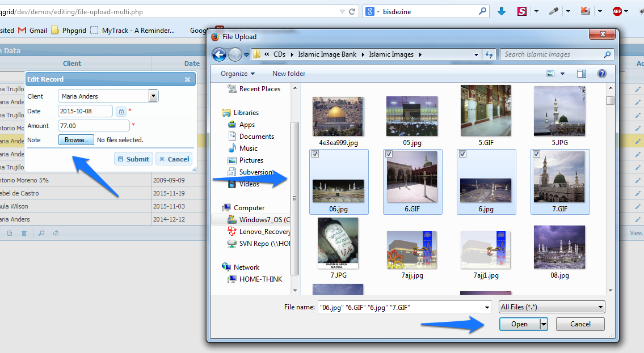This screenshot has height=353, width=644.
Task: Click the Cancel button in File Upload dialog
Action: pos(580,324)
